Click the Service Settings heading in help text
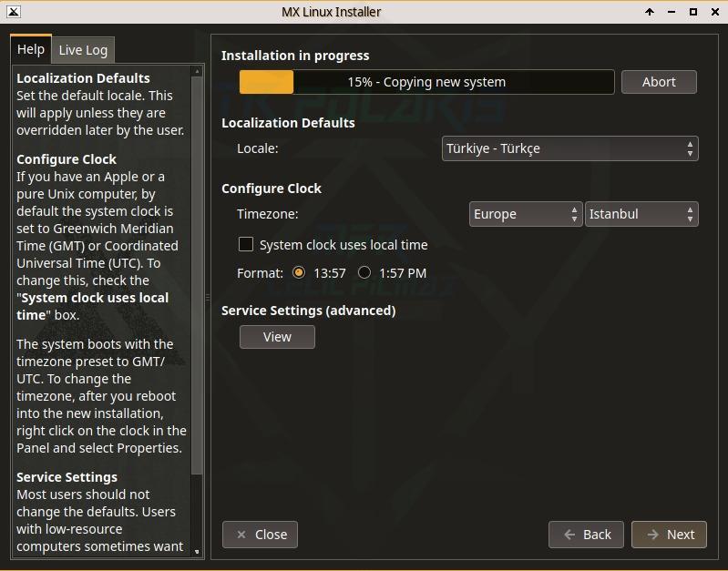Image resolution: width=728 pixels, height=571 pixels. [67, 477]
